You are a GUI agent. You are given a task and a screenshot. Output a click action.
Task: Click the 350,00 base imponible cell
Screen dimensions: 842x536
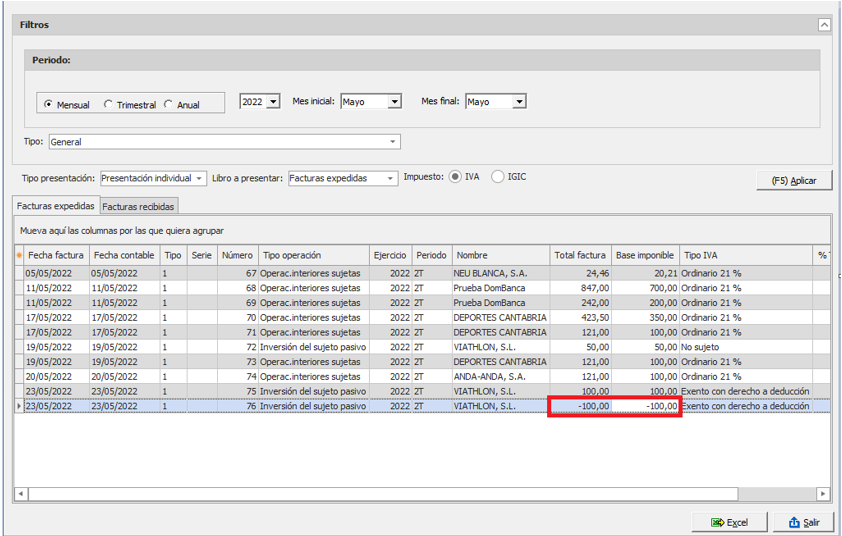[645, 317]
